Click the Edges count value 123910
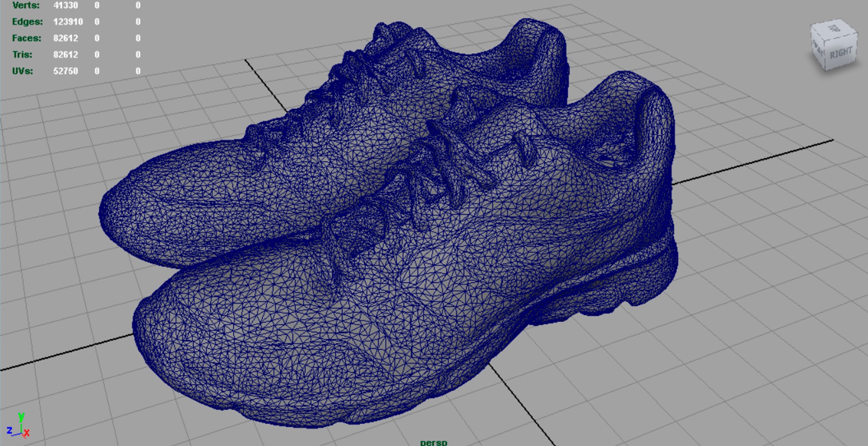The height and width of the screenshot is (446, 868). (x=68, y=22)
